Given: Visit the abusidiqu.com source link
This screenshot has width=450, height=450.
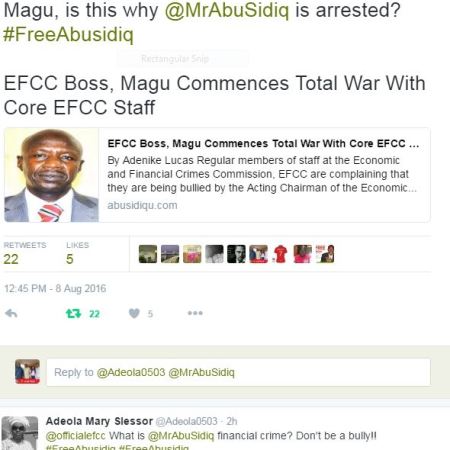Looking at the screenshot, I should click(142, 205).
